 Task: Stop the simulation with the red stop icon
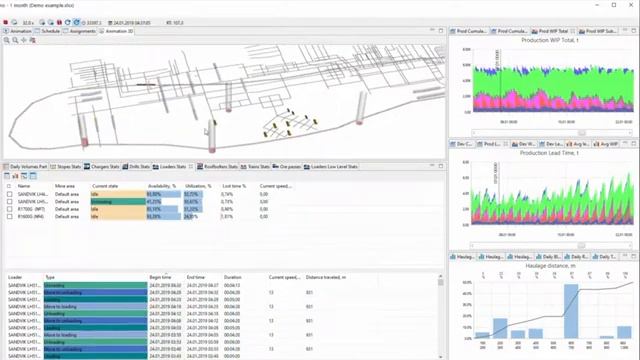[x=6, y=22]
